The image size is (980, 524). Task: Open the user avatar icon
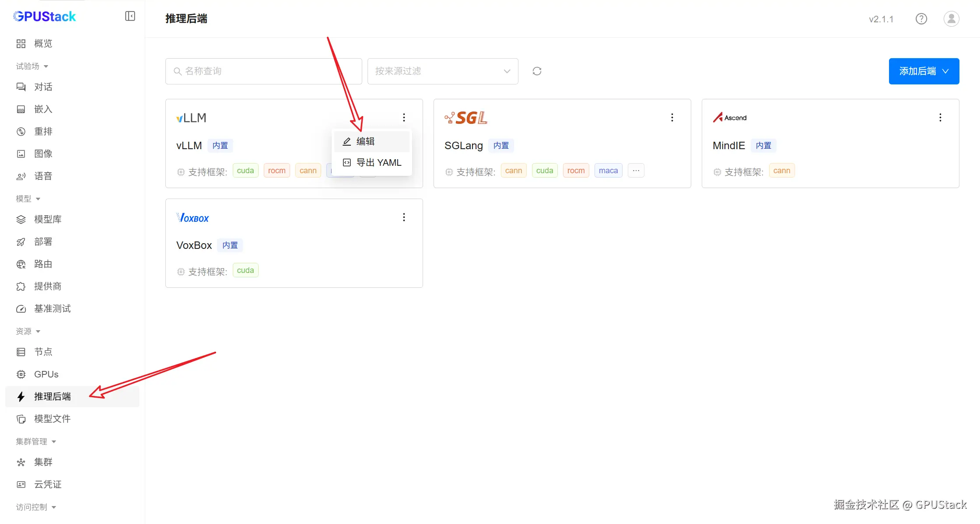click(951, 19)
